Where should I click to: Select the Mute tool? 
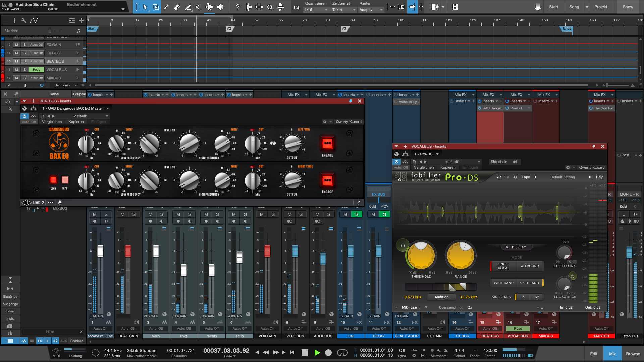(x=198, y=7)
